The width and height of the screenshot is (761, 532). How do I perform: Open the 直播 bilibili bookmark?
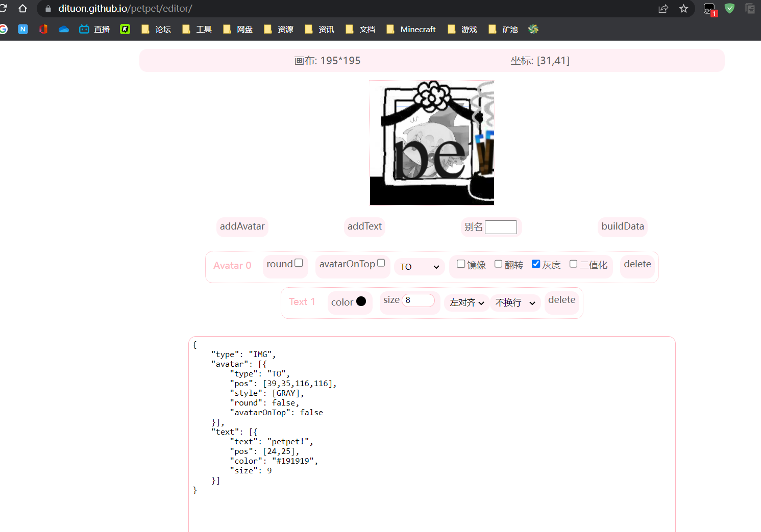(94, 29)
